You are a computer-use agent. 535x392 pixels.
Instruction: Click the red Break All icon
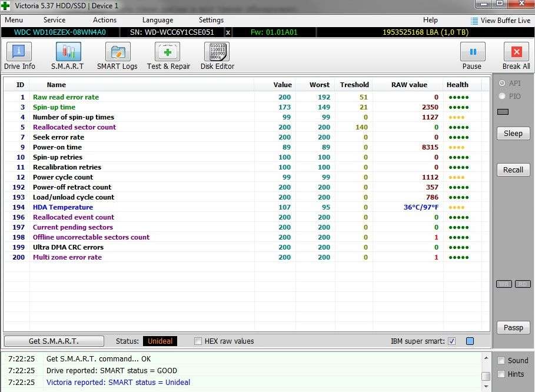tap(516, 56)
